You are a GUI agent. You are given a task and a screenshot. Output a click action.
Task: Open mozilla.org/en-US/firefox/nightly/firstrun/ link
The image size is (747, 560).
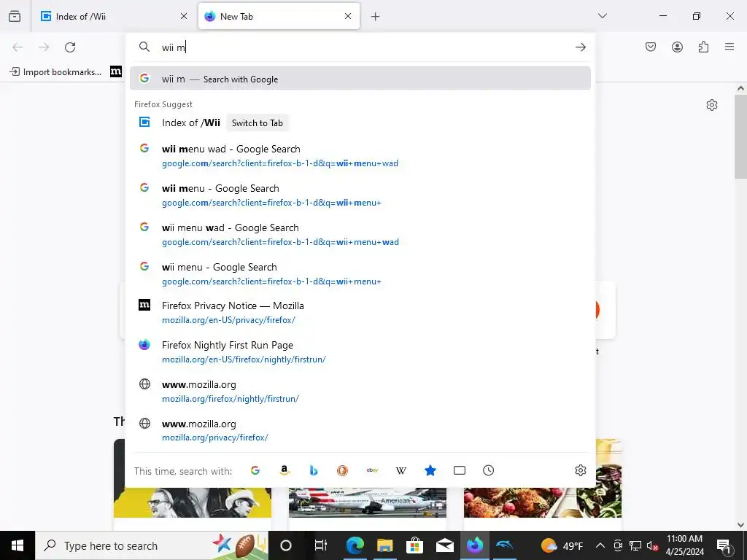tap(244, 359)
